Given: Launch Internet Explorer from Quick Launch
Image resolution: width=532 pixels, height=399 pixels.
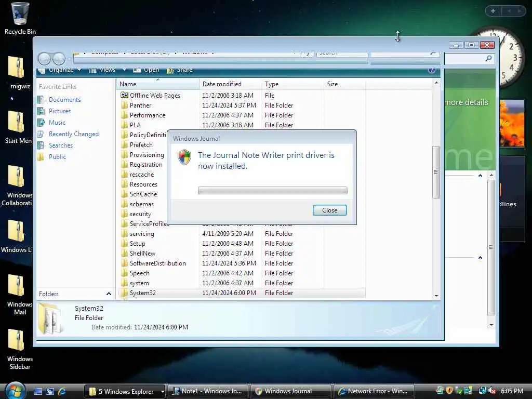Looking at the screenshot, I should [62, 391].
